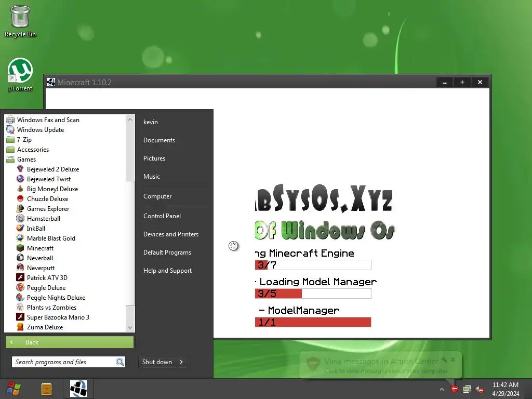Open Bejeweled 2 Deluxe game icon
Viewport: 532px width, 399px height.
[x=20, y=169]
